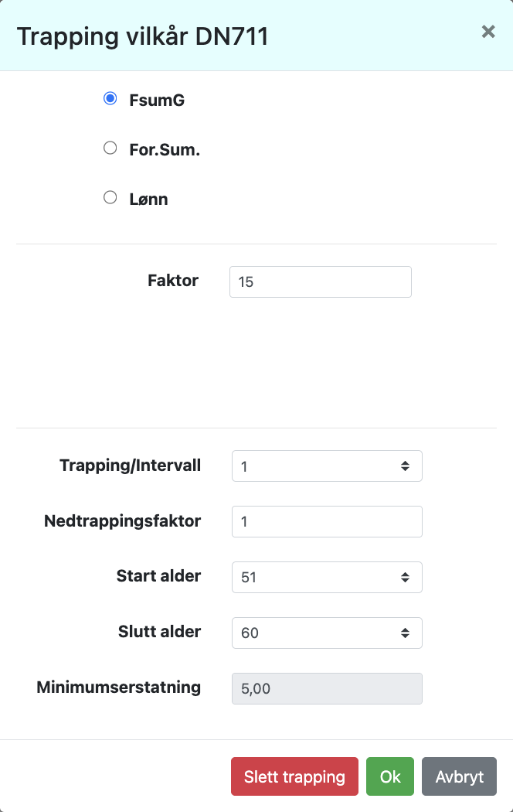
Task: Choose the Lønn radio option
Action: click(x=110, y=198)
